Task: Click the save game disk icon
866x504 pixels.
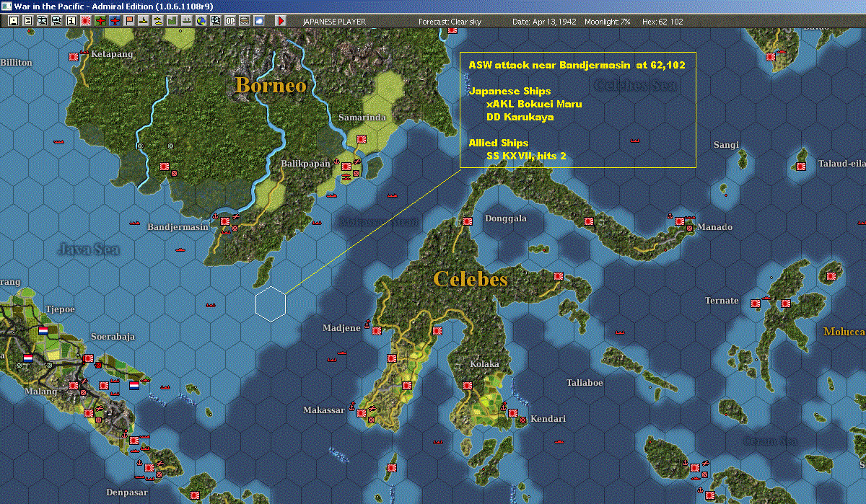Action: [x=14, y=21]
